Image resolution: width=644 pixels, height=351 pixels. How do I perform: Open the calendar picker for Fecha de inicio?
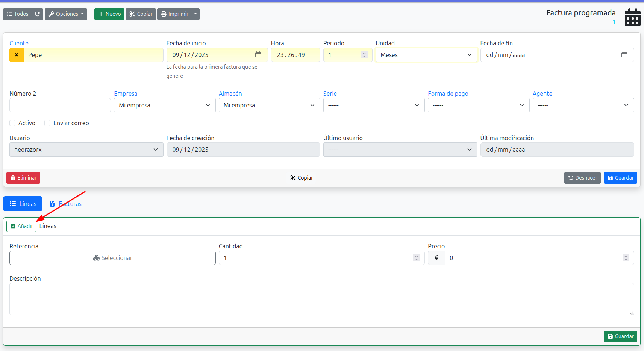pos(258,55)
